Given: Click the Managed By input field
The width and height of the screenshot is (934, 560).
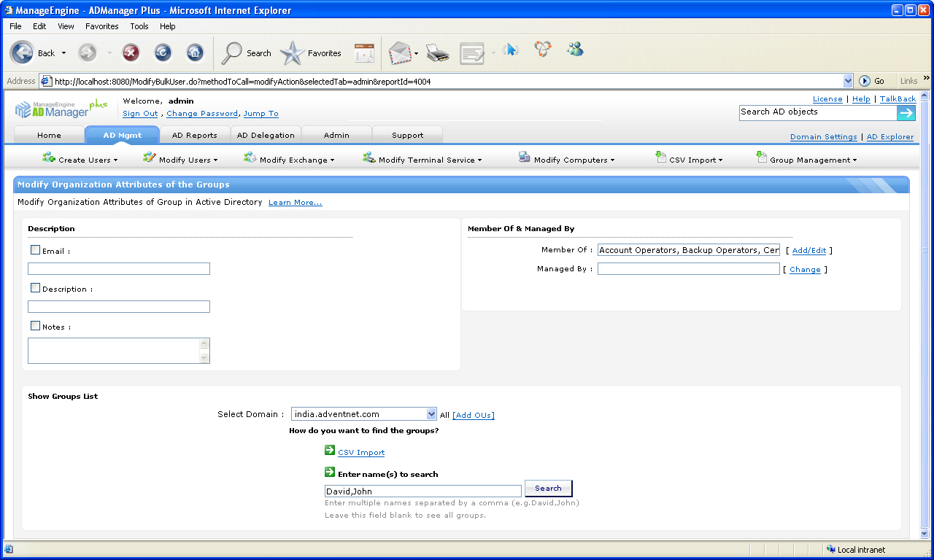Looking at the screenshot, I should click(x=688, y=269).
